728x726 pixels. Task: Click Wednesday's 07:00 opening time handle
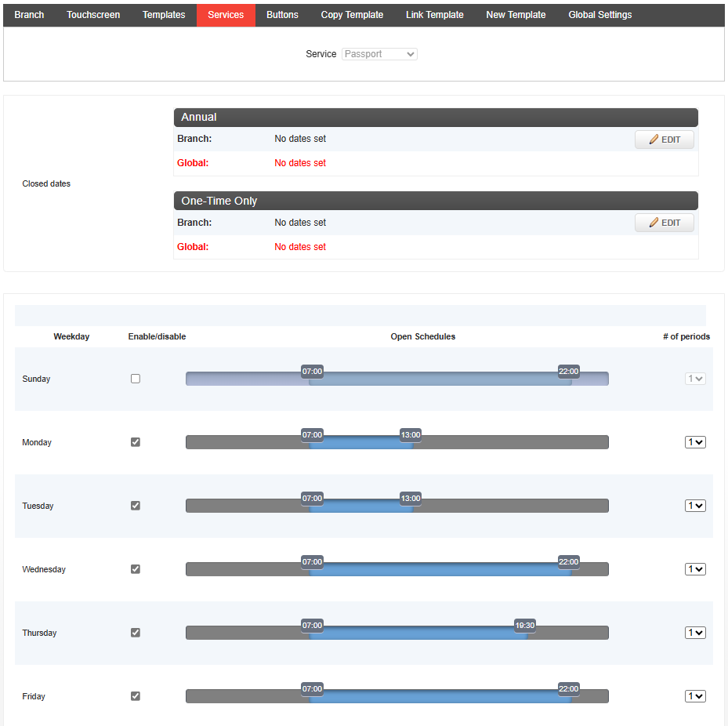click(312, 562)
